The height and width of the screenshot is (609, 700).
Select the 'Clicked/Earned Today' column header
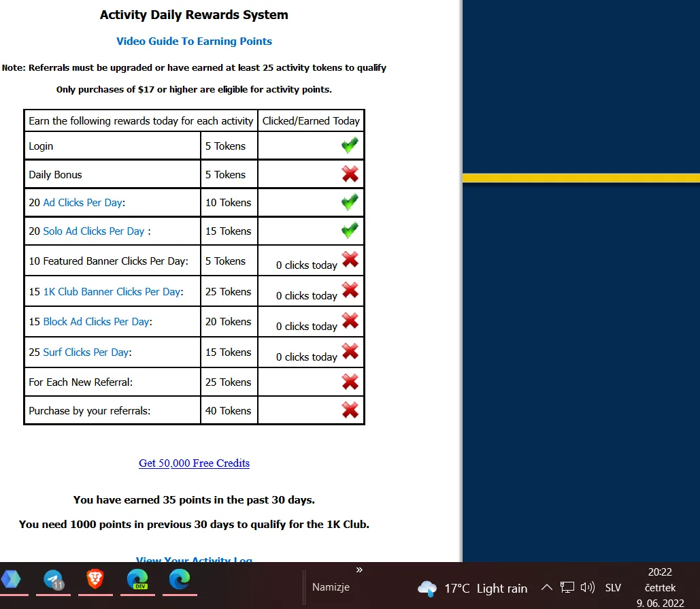pos(311,121)
